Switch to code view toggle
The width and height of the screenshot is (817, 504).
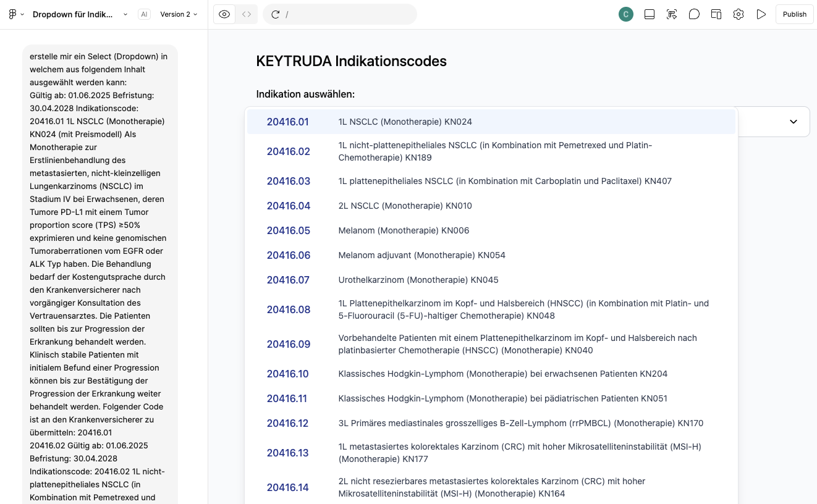click(247, 14)
